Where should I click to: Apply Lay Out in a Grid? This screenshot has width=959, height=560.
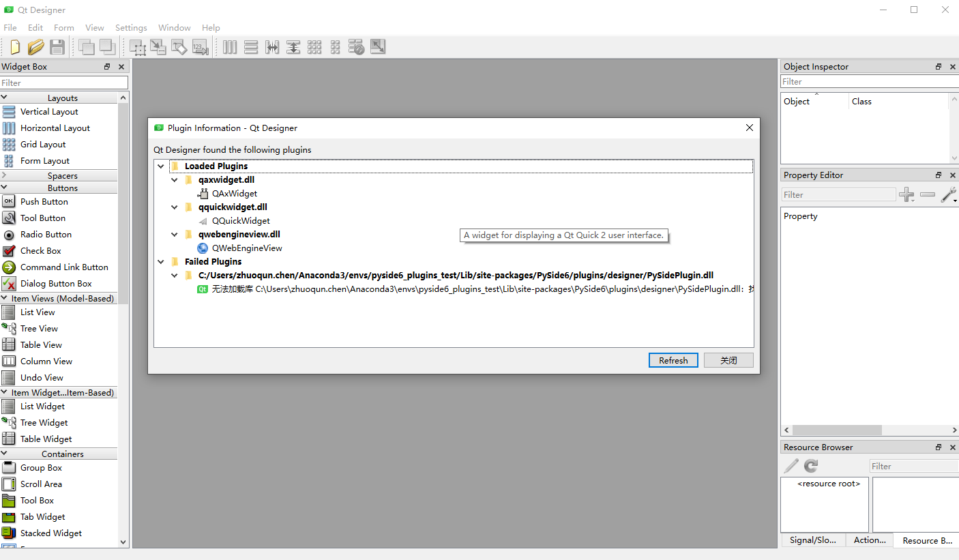point(314,46)
